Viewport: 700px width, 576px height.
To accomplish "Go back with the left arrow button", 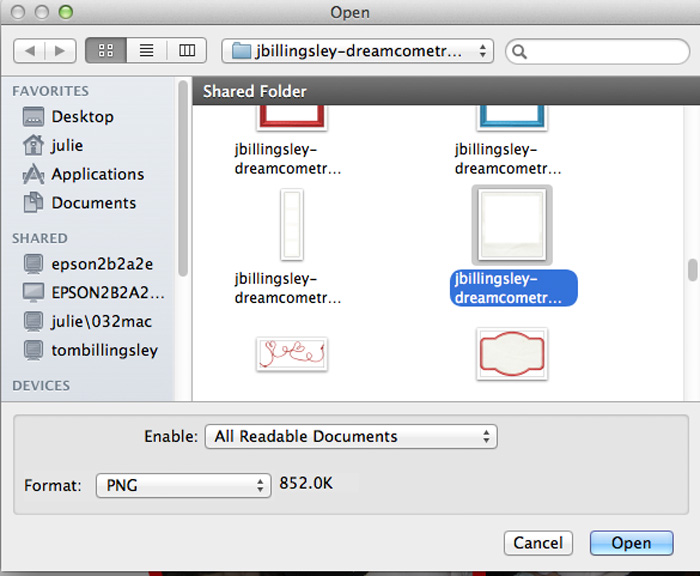I will pyautogui.click(x=29, y=51).
